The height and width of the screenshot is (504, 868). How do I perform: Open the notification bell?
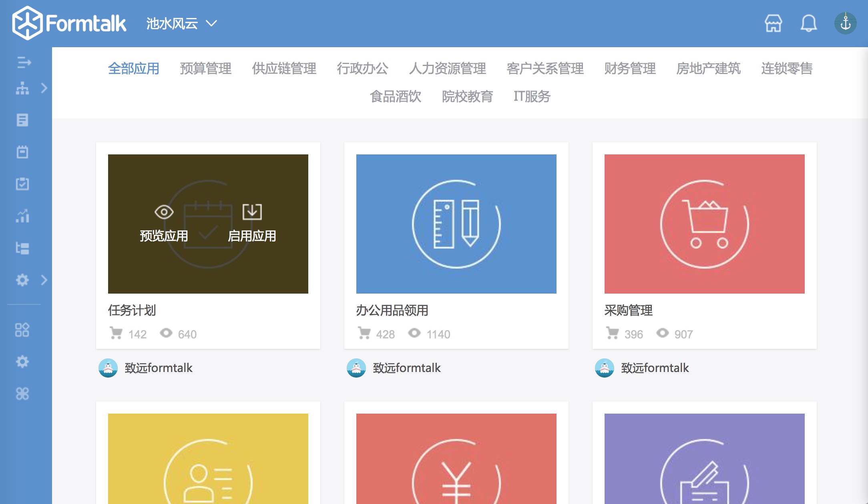point(808,23)
